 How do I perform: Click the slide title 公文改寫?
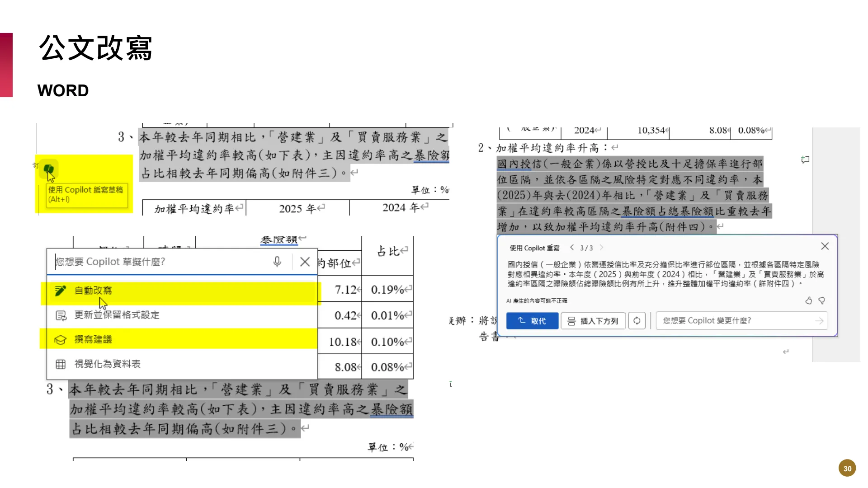click(x=95, y=48)
